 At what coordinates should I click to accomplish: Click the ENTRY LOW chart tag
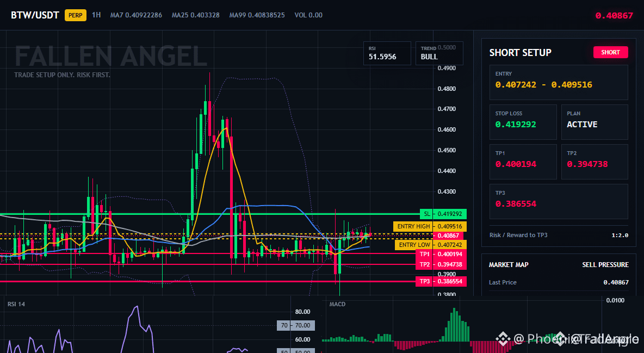[430, 245]
